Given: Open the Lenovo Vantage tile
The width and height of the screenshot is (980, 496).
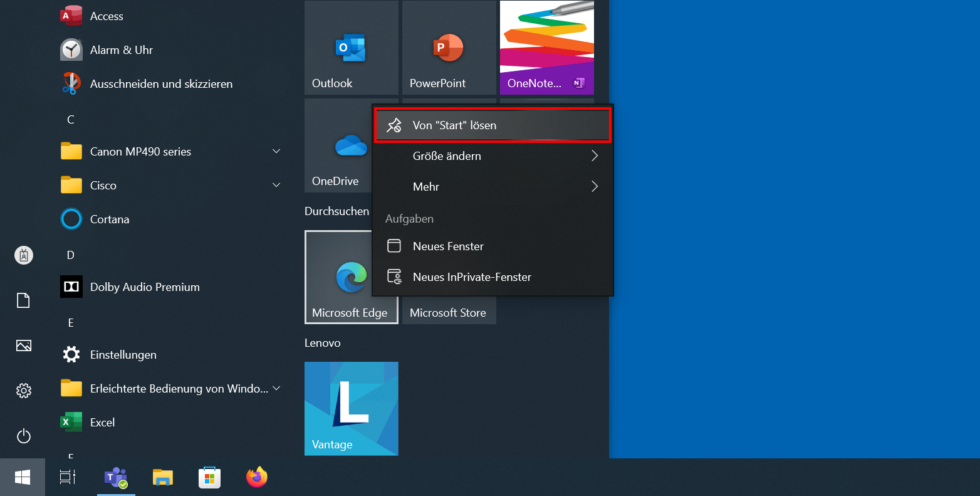Looking at the screenshot, I should click(x=352, y=409).
